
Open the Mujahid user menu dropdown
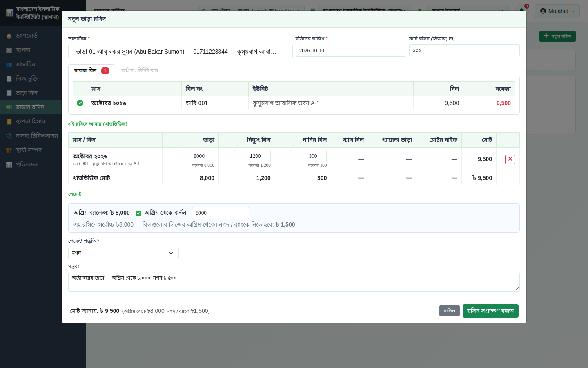click(x=557, y=11)
